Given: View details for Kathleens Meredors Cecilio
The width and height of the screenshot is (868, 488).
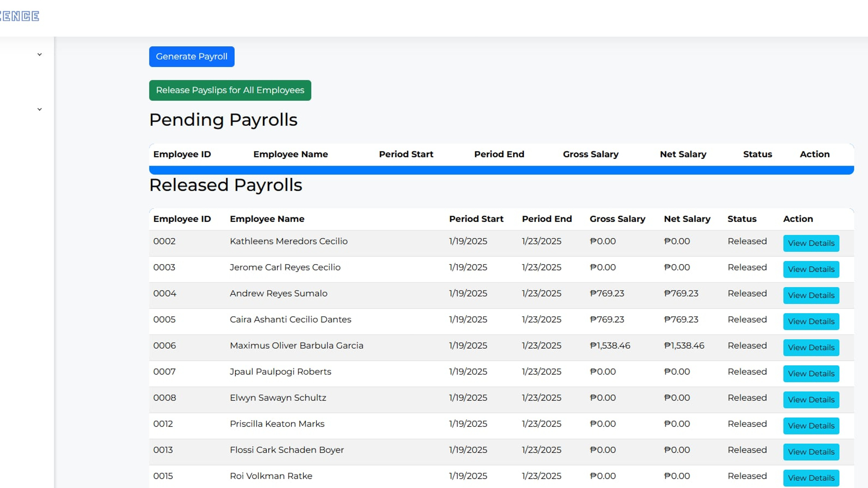Looking at the screenshot, I should [x=811, y=243].
